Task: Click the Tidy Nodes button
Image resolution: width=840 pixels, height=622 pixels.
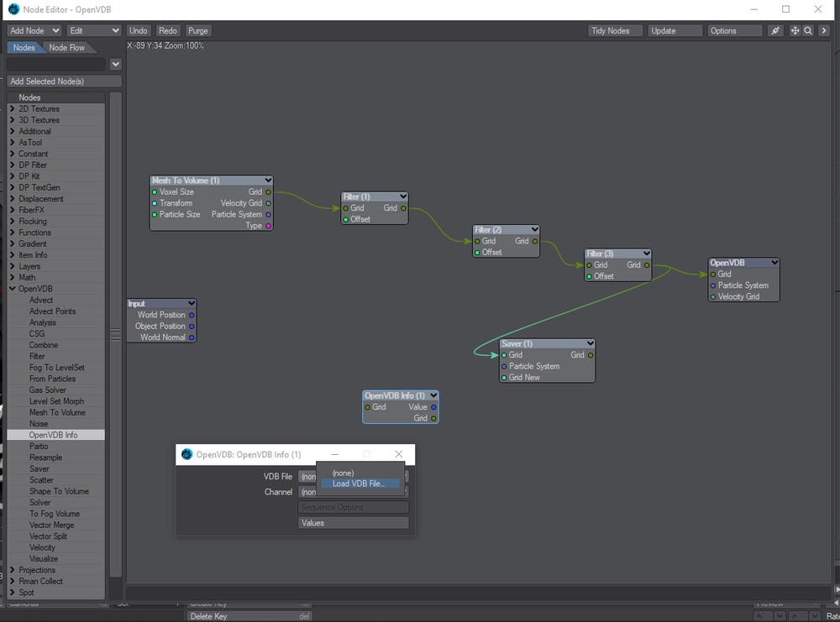Action: [x=615, y=30]
